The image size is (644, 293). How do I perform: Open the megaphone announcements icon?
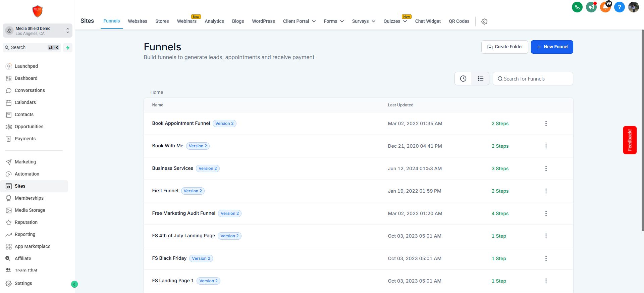591,7
